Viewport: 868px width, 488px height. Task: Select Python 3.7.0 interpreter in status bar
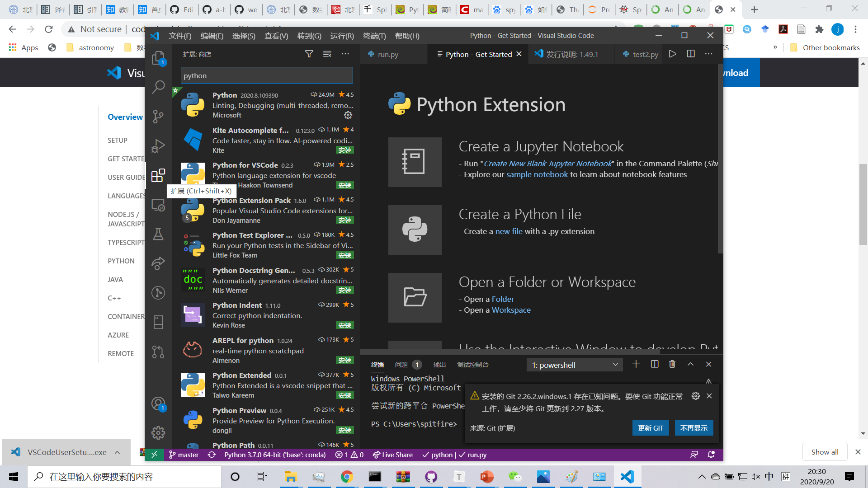[x=275, y=455]
